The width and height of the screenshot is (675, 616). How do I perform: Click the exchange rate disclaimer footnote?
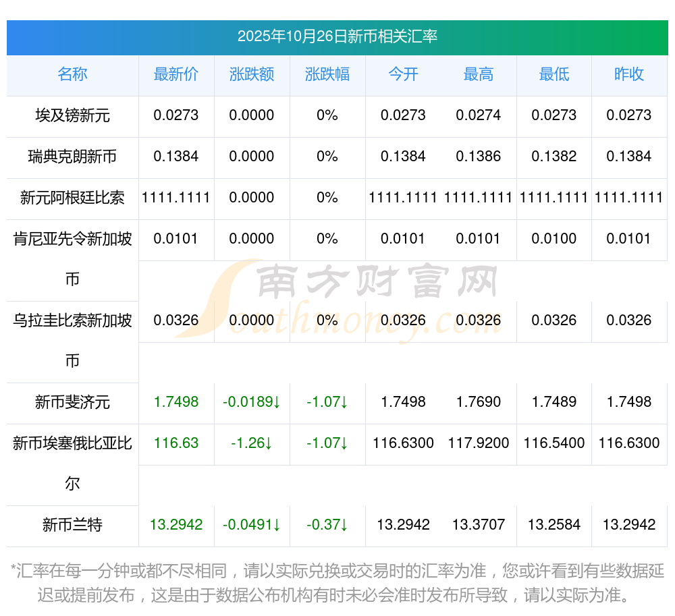pyautogui.click(x=337, y=583)
